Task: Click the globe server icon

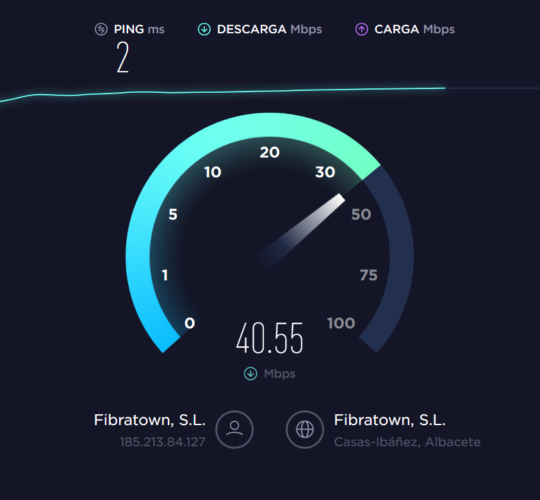Action: (x=305, y=429)
